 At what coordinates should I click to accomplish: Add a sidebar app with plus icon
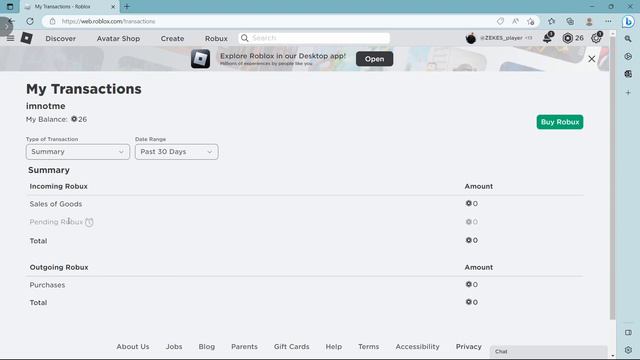(628, 93)
